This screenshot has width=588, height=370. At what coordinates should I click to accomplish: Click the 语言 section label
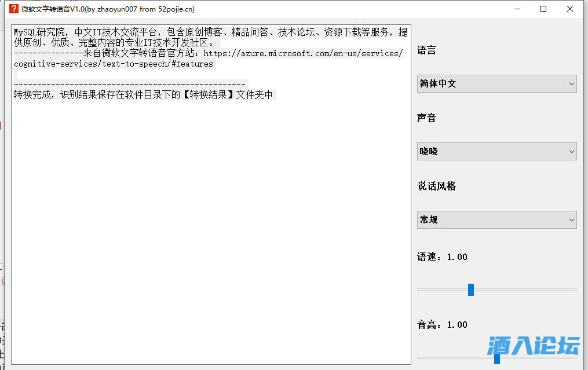pyautogui.click(x=427, y=50)
